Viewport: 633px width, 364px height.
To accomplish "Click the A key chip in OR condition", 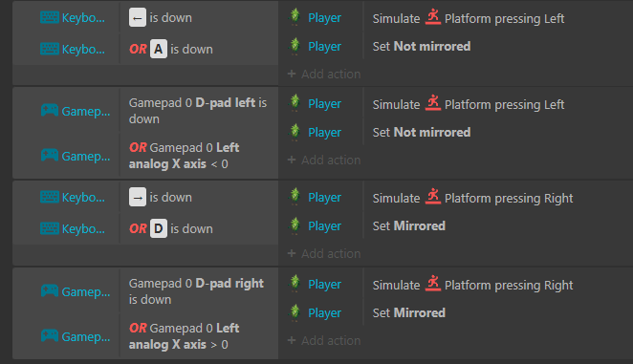I will 159,50.
